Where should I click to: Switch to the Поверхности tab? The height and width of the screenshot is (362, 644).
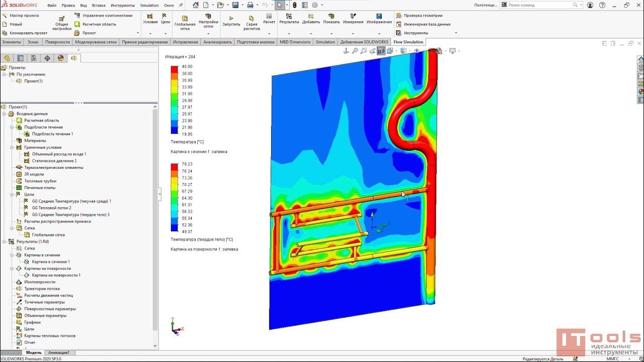(x=57, y=42)
